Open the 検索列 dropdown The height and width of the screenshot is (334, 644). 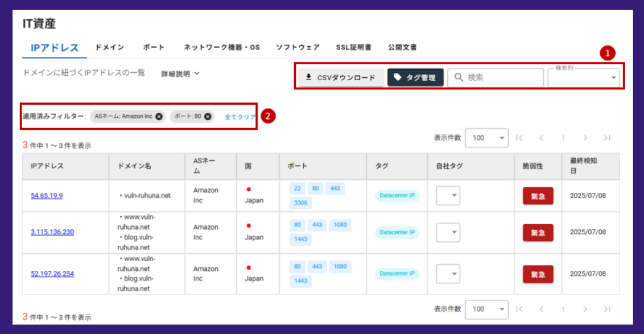point(584,78)
